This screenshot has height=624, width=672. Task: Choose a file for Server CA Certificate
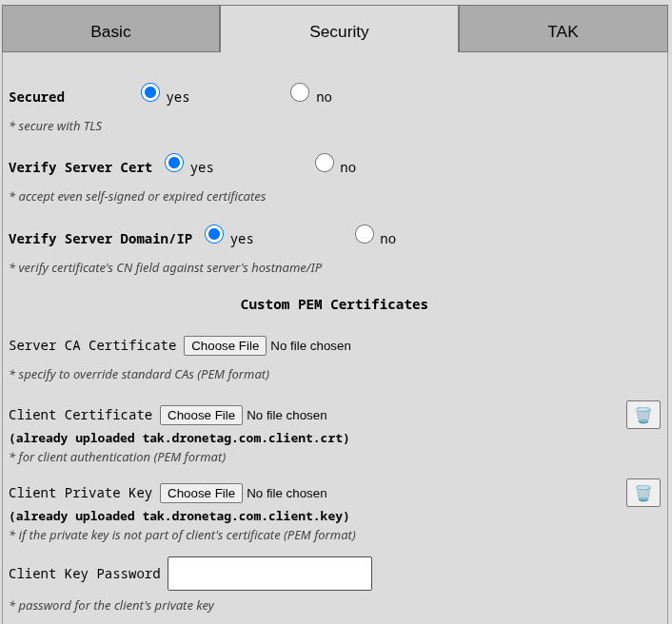[225, 345]
